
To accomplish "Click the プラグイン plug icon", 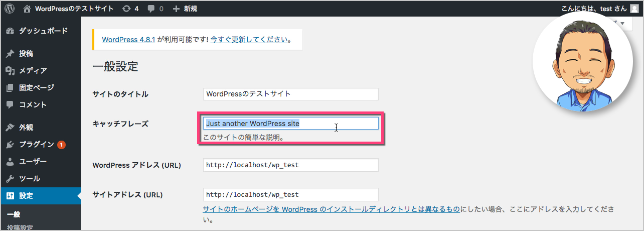I will click(10, 145).
